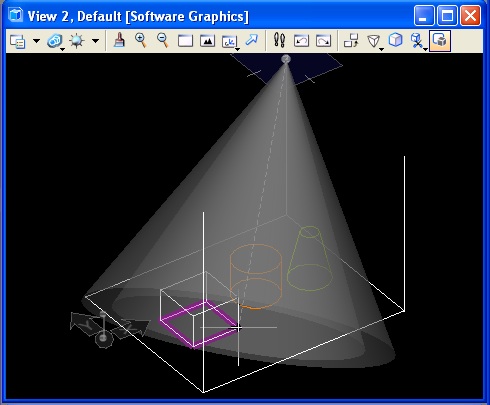The image size is (490, 405).
Task: Toggle the highlighted rendered view icon
Action: pyautogui.click(x=440, y=41)
